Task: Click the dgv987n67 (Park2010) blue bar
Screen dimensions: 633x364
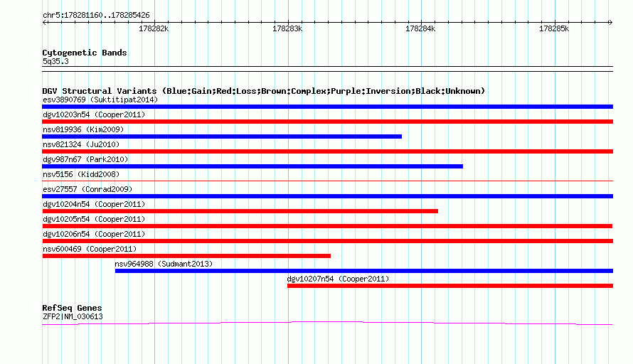Action: (x=252, y=166)
